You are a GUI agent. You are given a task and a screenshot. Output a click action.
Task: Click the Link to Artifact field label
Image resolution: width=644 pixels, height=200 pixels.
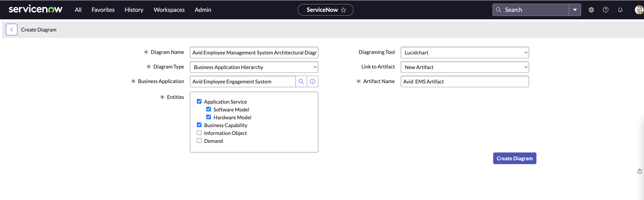tap(378, 67)
